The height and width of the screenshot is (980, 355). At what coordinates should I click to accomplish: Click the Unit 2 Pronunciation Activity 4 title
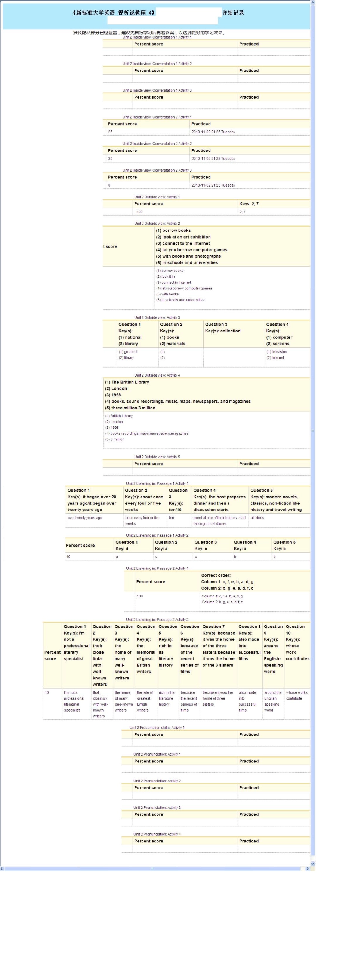click(x=157, y=834)
